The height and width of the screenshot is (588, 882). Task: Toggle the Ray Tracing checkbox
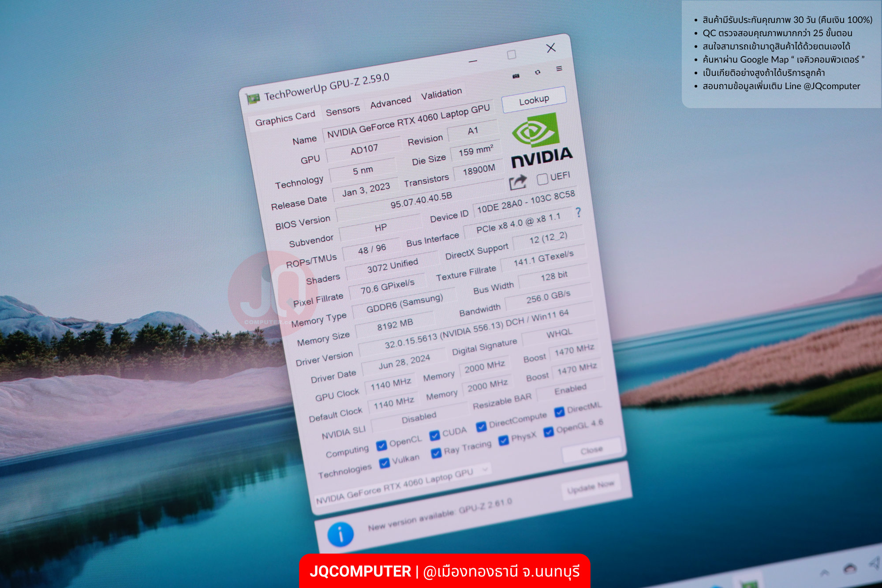tap(436, 453)
